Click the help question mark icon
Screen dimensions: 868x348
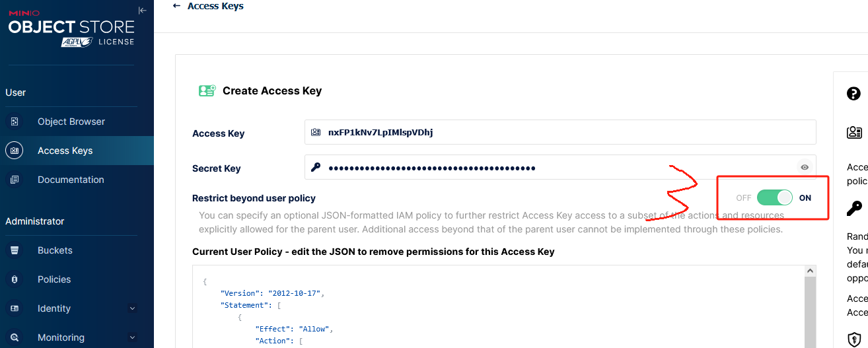(x=853, y=94)
